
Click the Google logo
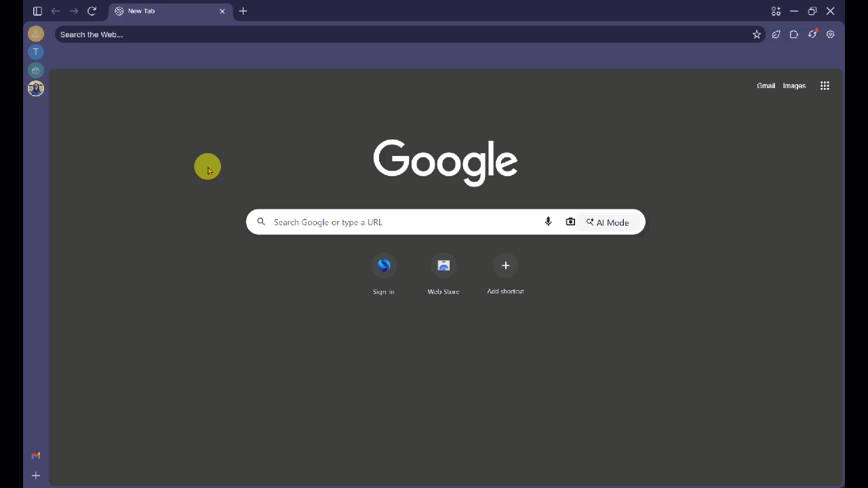[x=446, y=163]
